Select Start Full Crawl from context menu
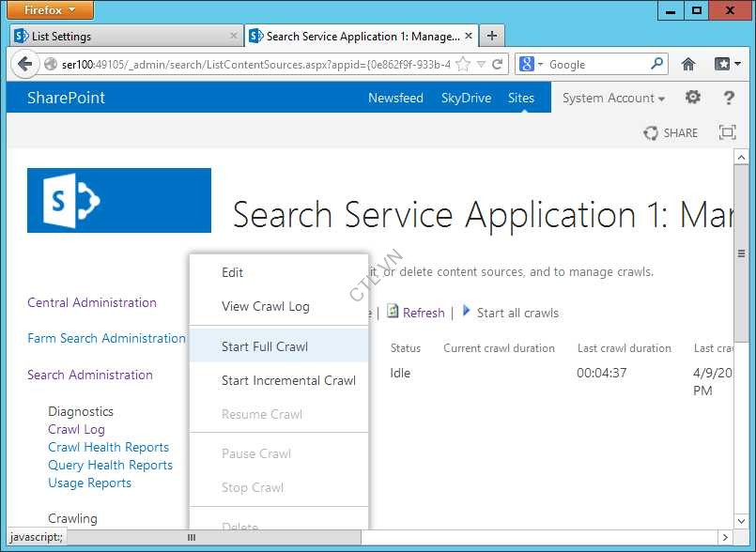 pyautogui.click(x=265, y=346)
